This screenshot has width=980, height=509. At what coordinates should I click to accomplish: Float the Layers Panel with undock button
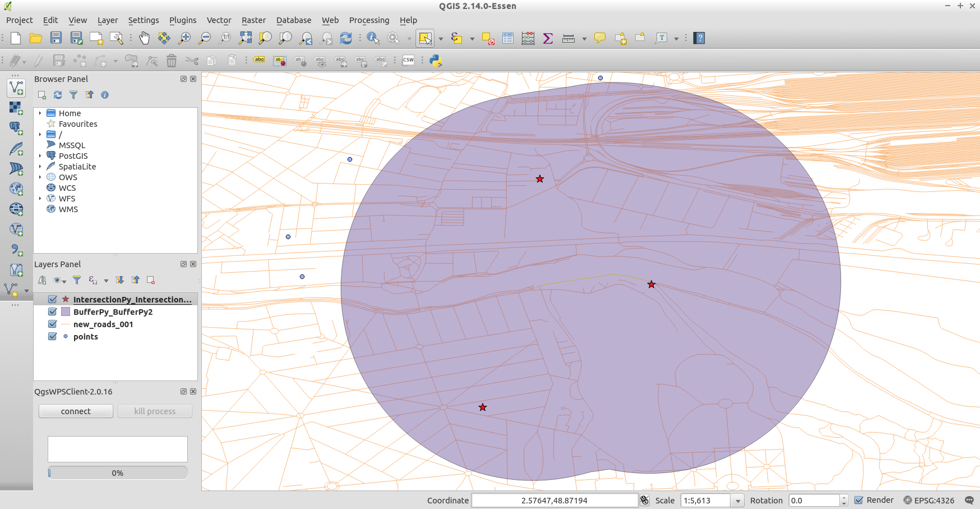click(183, 264)
